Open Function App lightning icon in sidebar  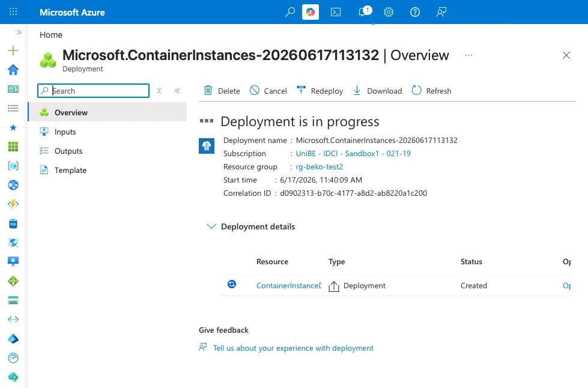[x=13, y=204]
